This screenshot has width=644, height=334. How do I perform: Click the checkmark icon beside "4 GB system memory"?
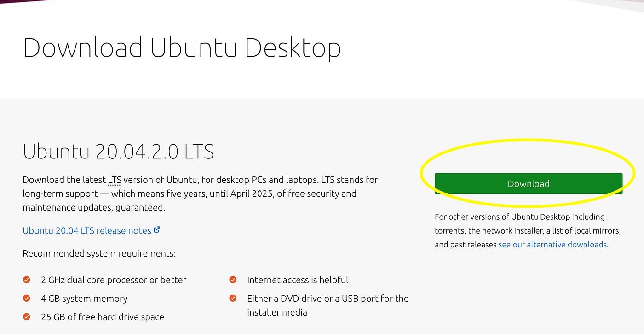pos(26,298)
